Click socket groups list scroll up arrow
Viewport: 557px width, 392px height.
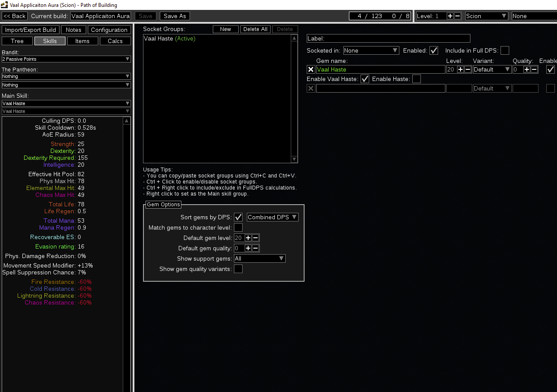[295, 38]
